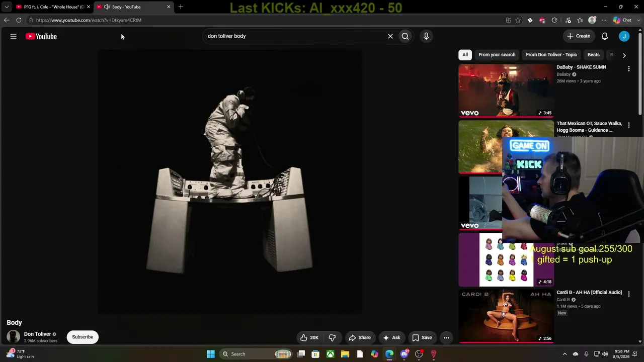This screenshot has width=644, height=362.
Task: Play the Cardi B AH HA thumbnail
Action: tap(506, 316)
